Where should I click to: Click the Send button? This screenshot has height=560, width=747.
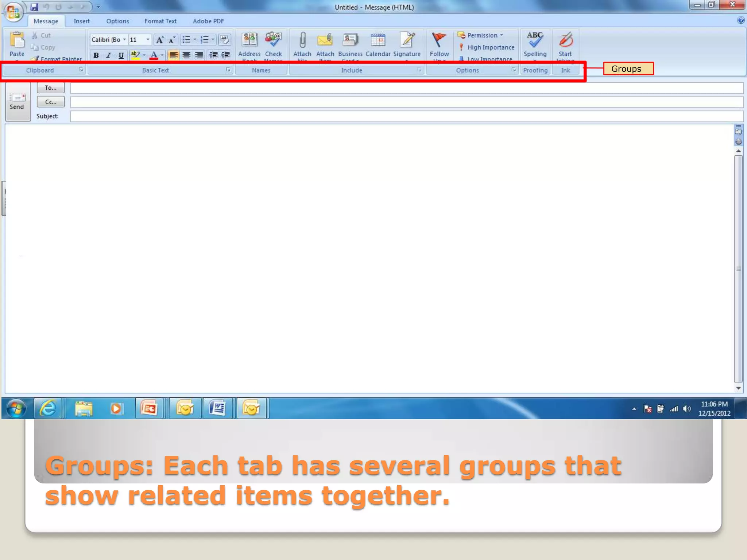18,102
